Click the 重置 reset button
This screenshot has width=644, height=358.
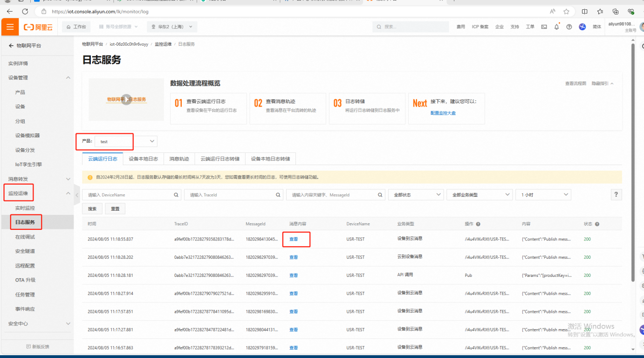click(115, 209)
